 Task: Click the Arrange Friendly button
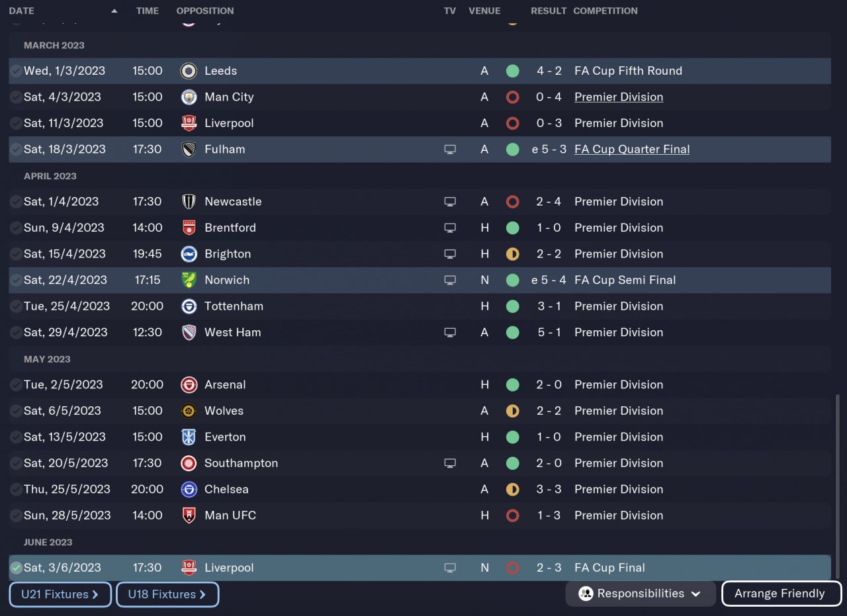click(781, 594)
